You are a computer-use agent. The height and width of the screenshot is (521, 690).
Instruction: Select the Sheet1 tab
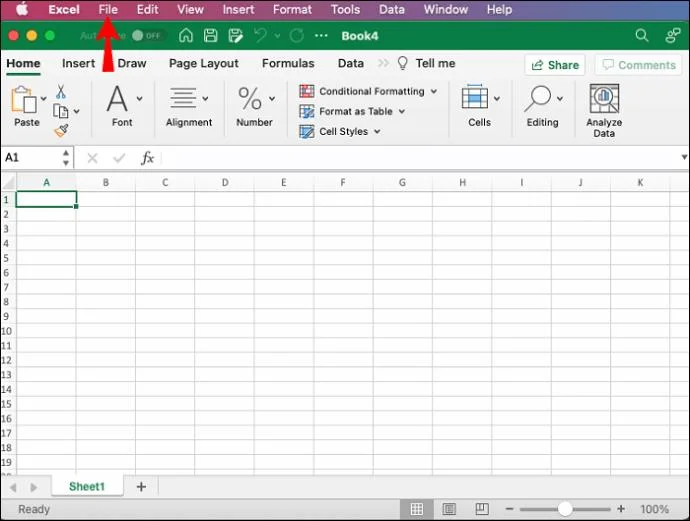click(x=87, y=486)
